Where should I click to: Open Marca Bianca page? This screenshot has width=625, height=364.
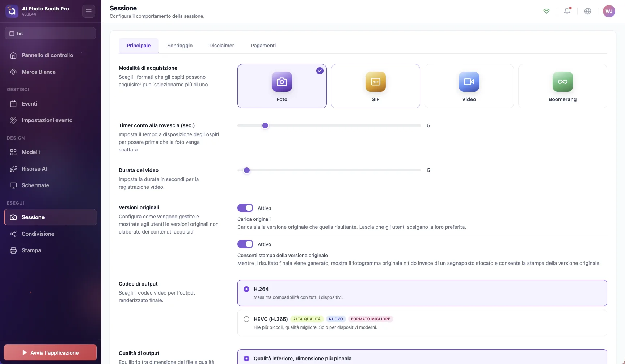point(50,72)
